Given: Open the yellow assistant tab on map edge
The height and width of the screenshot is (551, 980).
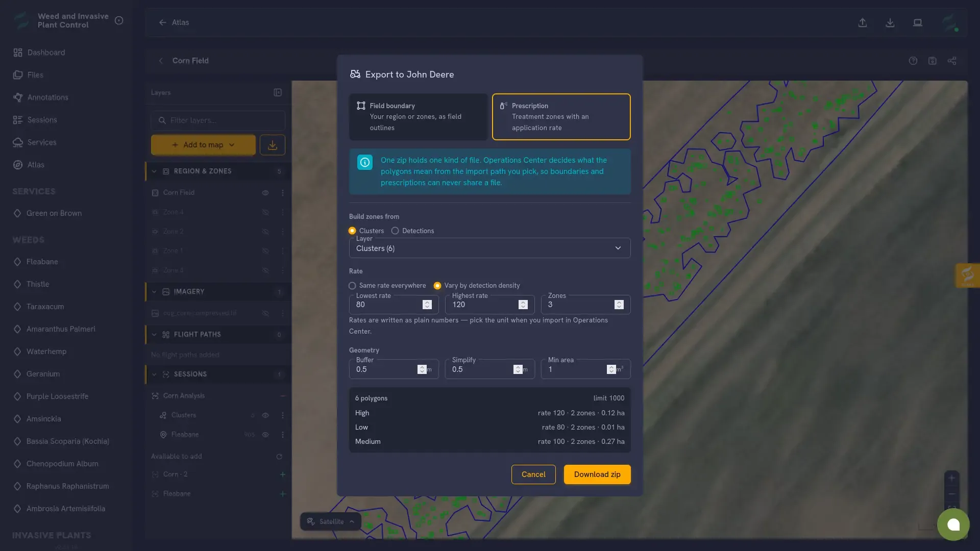Looking at the screenshot, I should (968, 275).
